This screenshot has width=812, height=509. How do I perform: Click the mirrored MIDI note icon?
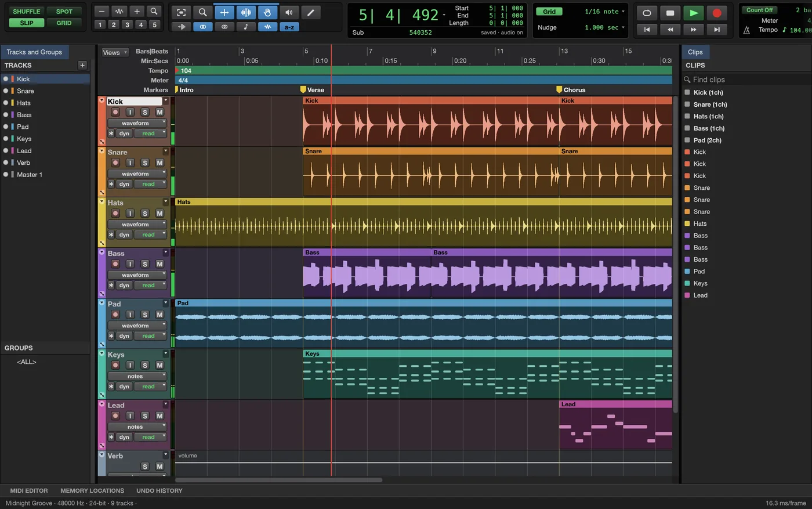(246, 27)
